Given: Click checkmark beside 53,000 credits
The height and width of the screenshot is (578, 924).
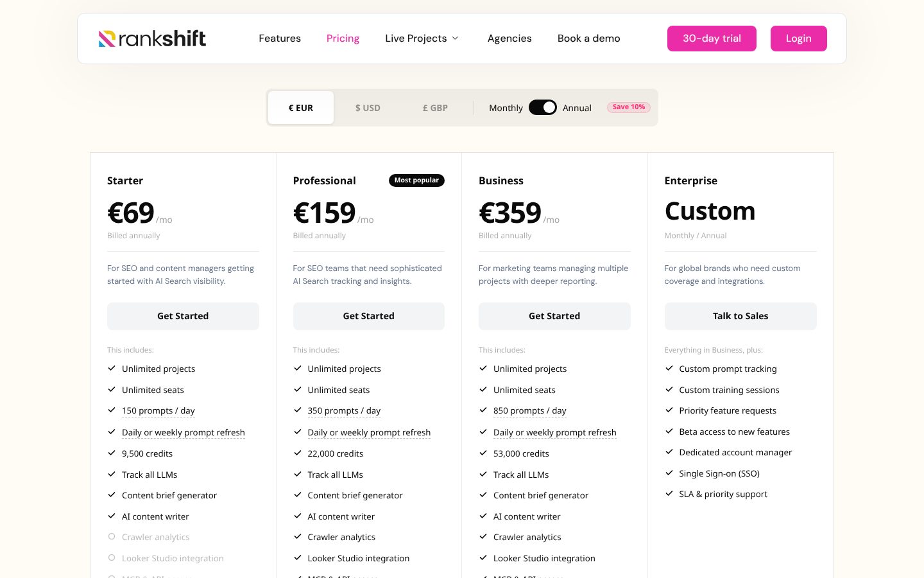Looking at the screenshot, I should (483, 453).
